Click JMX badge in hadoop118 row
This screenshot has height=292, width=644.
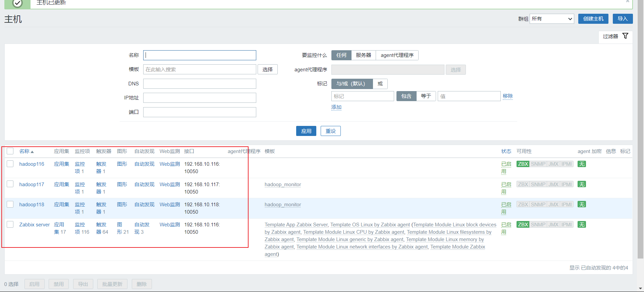(x=553, y=205)
